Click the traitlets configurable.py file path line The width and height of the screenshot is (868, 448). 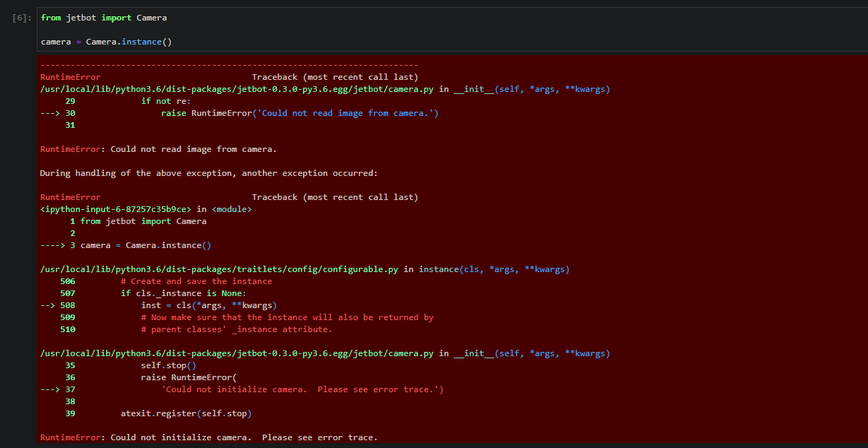point(304,269)
